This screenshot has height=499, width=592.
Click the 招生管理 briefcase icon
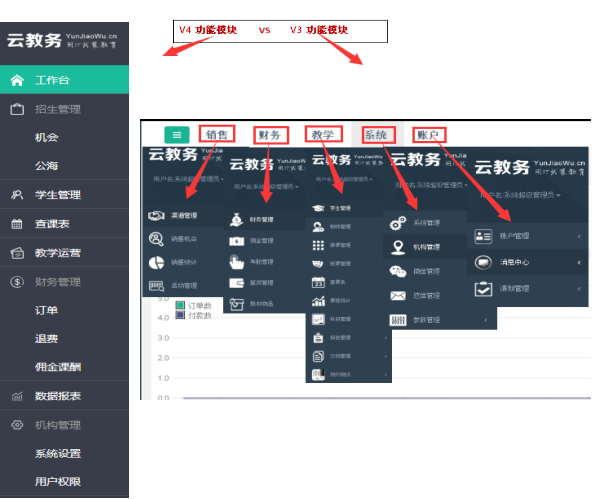(17, 109)
